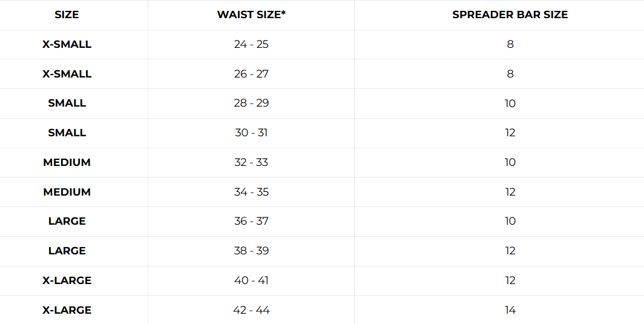The width and height of the screenshot is (644, 324).
Task: Click the spreader bar size 14 cell
Action: [510, 310]
